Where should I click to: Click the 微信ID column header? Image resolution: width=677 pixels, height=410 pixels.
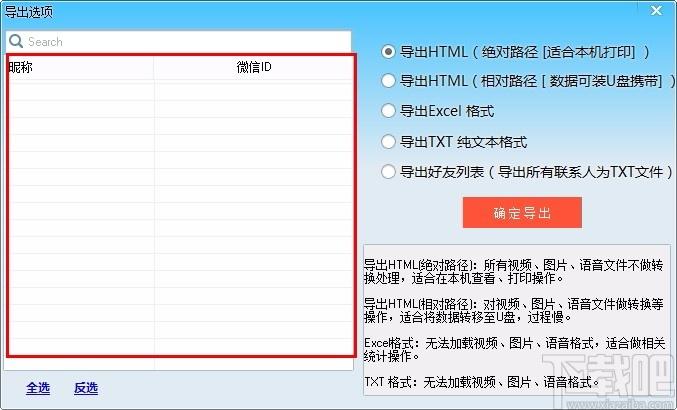pyautogui.click(x=254, y=67)
